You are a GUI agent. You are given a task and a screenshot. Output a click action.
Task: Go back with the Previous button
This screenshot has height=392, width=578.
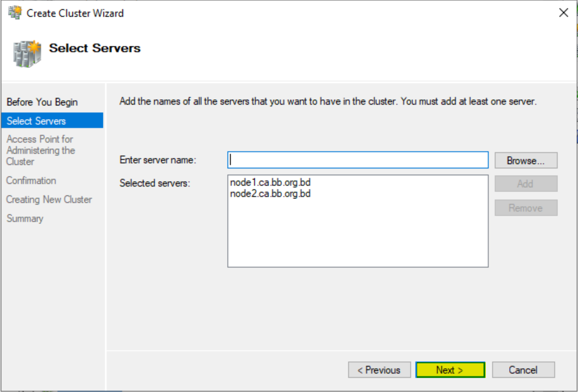pyautogui.click(x=379, y=370)
